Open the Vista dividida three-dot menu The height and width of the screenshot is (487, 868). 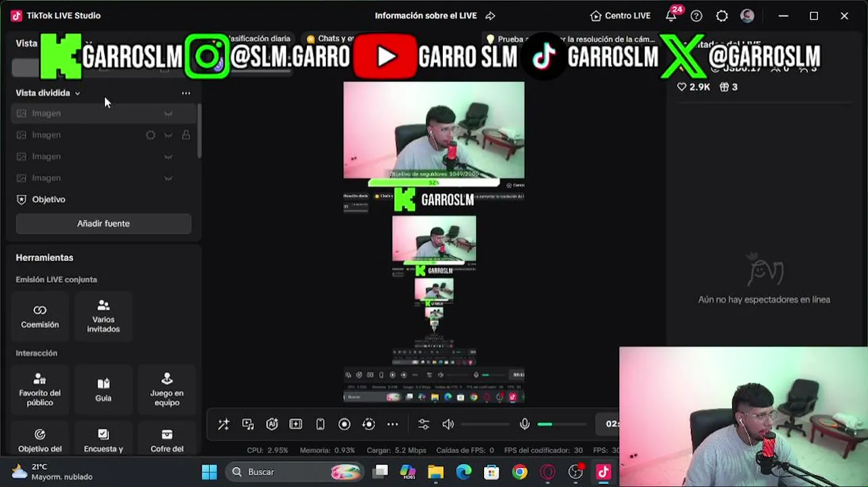point(186,93)
